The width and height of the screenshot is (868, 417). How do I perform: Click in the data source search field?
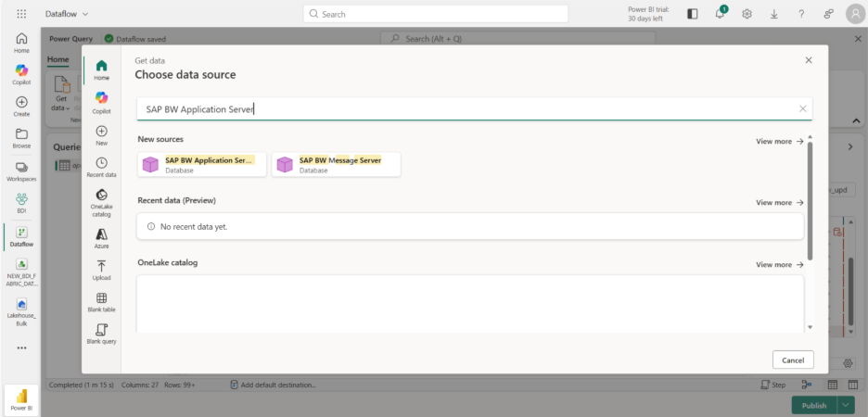coord(464,108)
